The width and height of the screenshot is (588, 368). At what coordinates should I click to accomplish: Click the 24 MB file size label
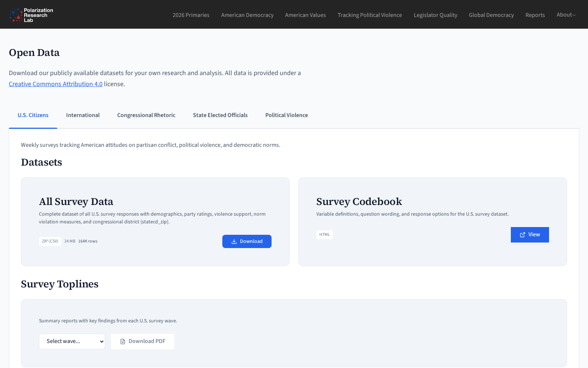click(70, 241)
